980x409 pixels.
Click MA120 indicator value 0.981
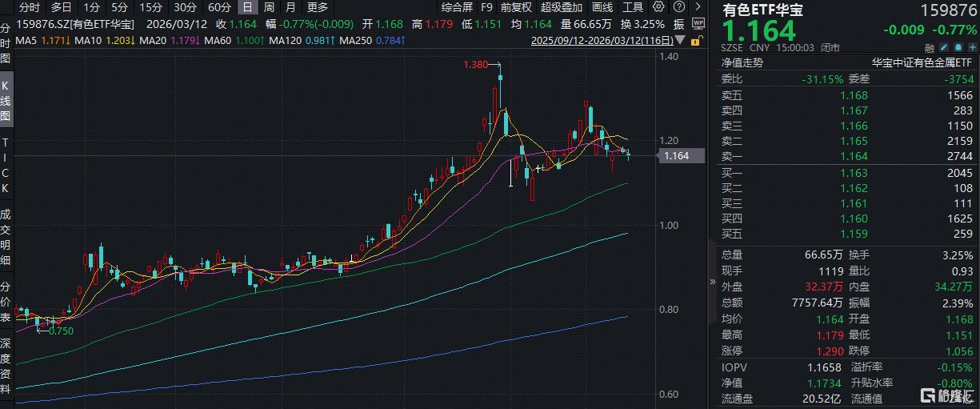[x=319, y=39]
